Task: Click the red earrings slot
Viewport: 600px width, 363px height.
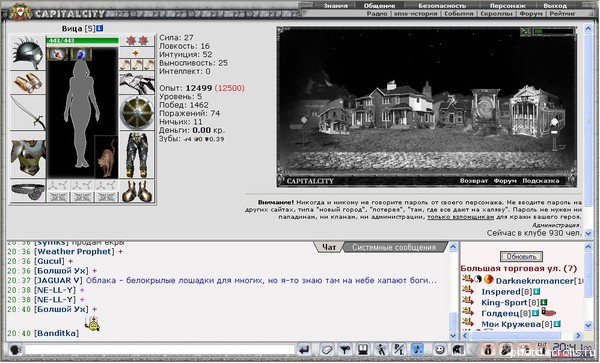Action: (137, 41)
